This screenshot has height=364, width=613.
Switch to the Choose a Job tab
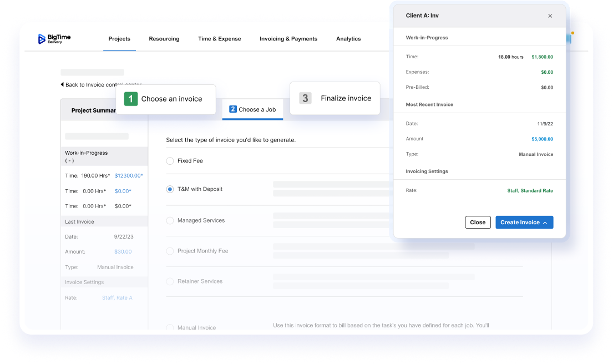(253, 109)
